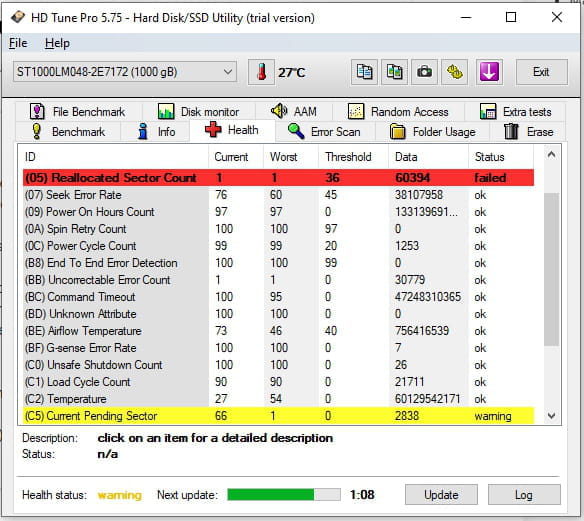
Task: Click the scrollbar down arrow
Action: pos(552,416)
